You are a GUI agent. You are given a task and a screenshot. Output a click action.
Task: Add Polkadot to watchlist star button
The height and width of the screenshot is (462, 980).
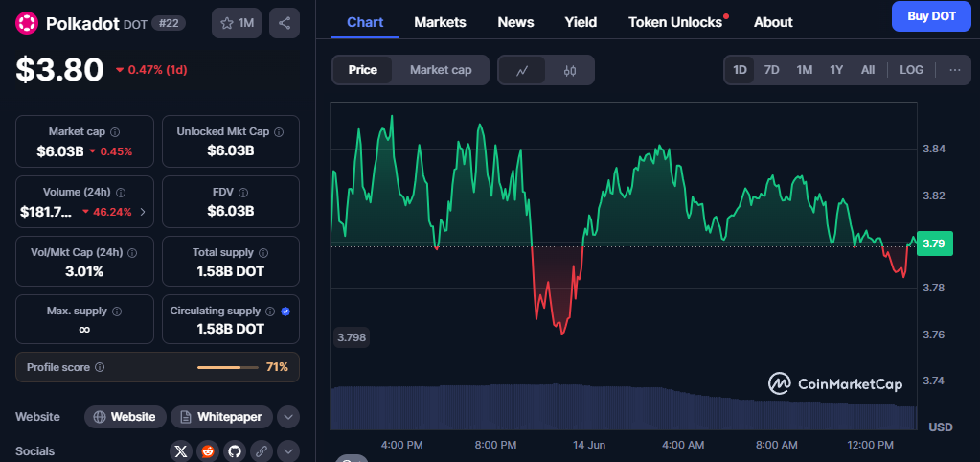(237, 23)
